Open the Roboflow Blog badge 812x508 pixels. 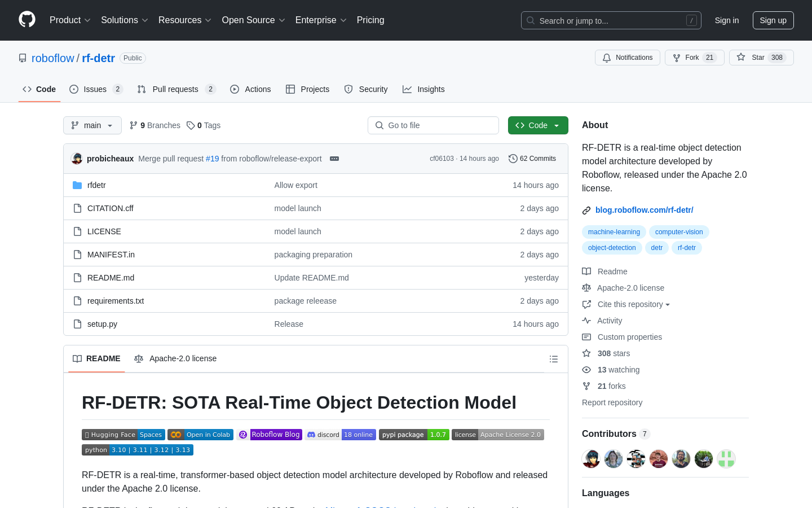point(270,435)
